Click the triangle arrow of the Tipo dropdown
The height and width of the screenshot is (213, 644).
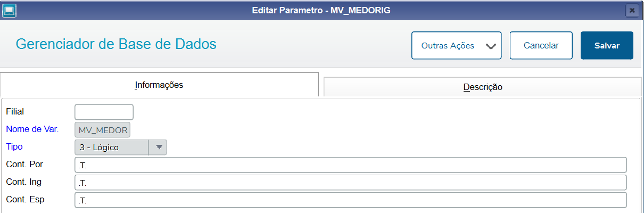[x=159, y=148]
